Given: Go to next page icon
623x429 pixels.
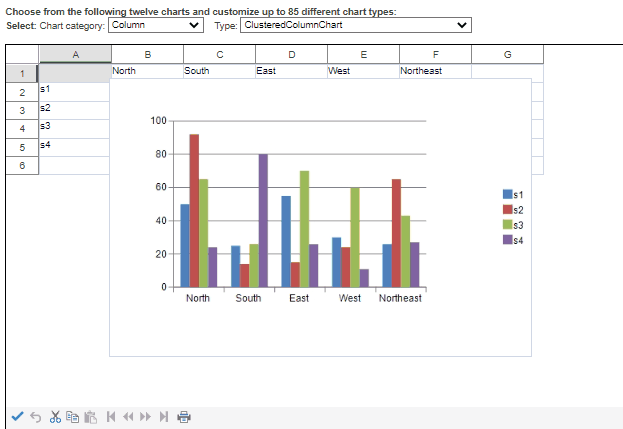Looking at the screenshot, I should click(146, 416).
